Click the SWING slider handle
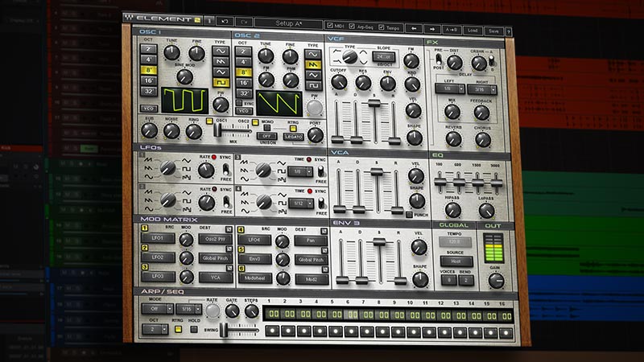 (x=224, y=330)
